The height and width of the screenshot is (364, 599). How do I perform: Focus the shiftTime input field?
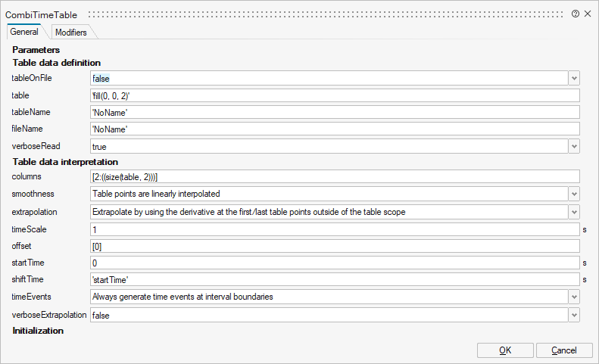[x=335, y=280]
